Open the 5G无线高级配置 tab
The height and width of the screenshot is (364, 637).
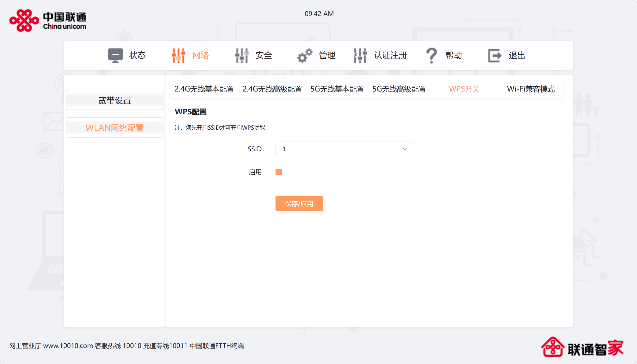coord(399,89)
